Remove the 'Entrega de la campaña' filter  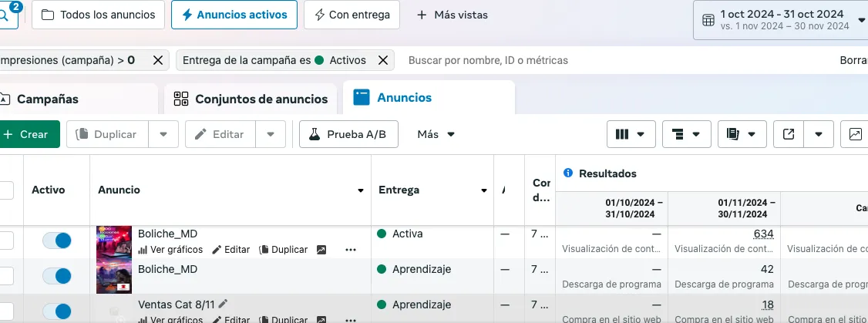(381, 60)
